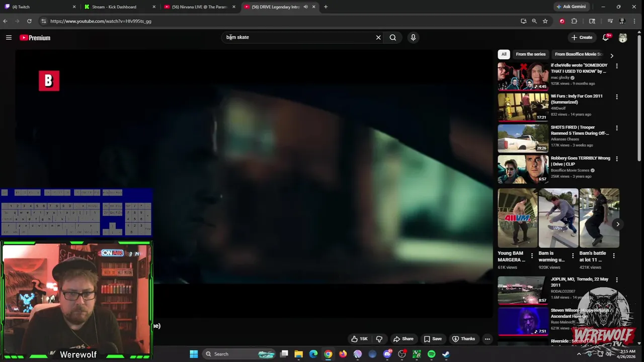Open the YouTube guide hamburger menu
Screen dimensions: 644x362
pyautogui.click(x=9, y=37)
